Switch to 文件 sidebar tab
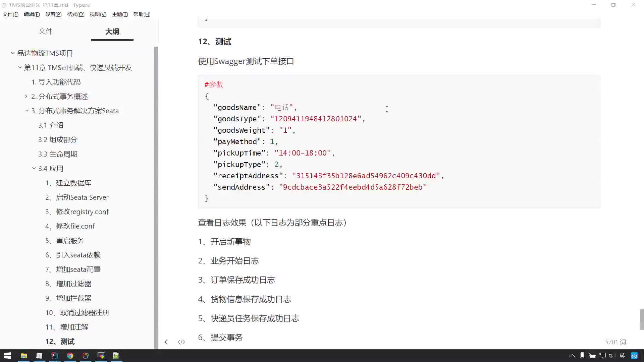 [x=46, y=31]
